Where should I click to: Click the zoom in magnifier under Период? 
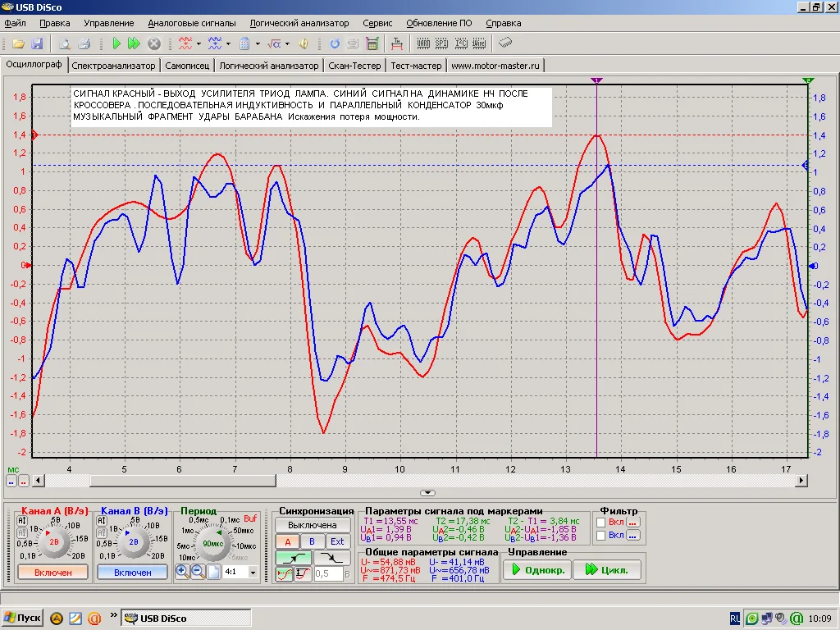pos(182,571)
